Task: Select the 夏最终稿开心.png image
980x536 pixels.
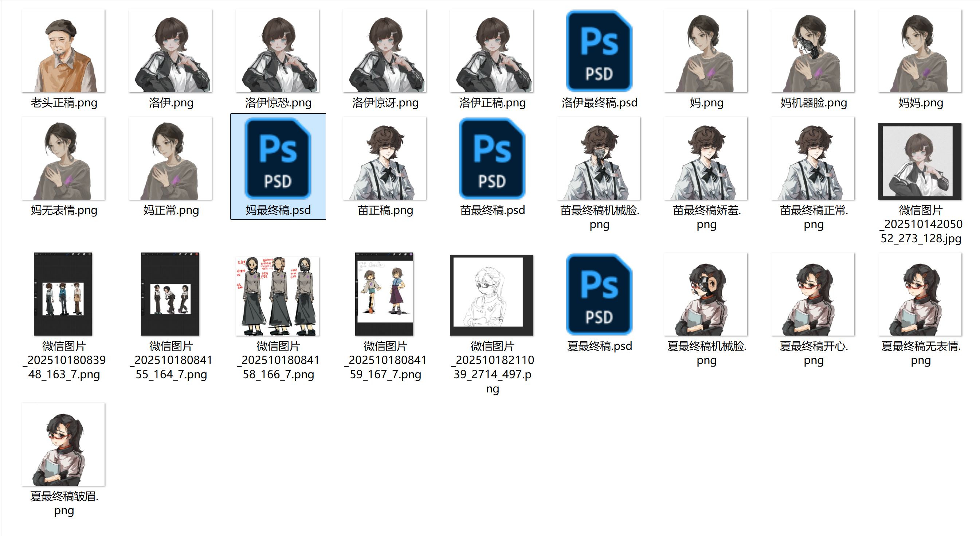Action: [813, 294]
